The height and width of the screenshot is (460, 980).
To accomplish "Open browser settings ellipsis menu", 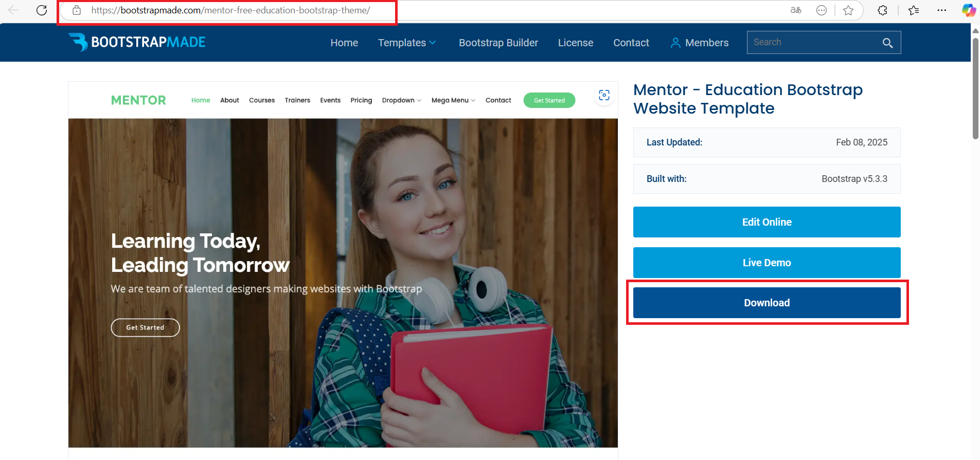I will pyautogui.click(x=941, y=10).
